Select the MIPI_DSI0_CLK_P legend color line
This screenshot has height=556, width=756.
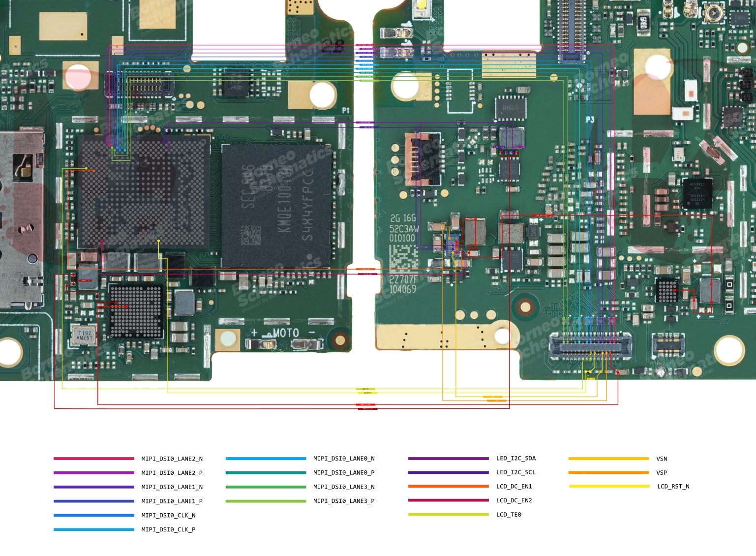pos(93,529)
